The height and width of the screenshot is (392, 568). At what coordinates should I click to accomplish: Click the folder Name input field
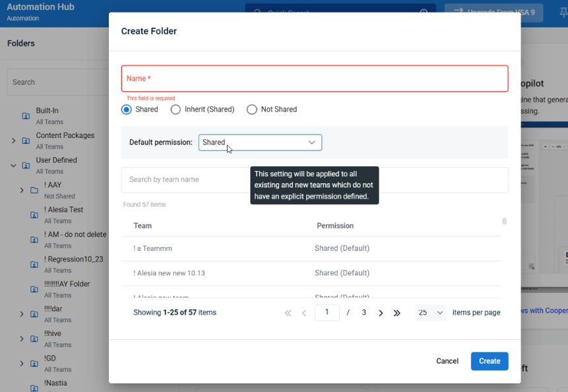(x=315, y=79)
